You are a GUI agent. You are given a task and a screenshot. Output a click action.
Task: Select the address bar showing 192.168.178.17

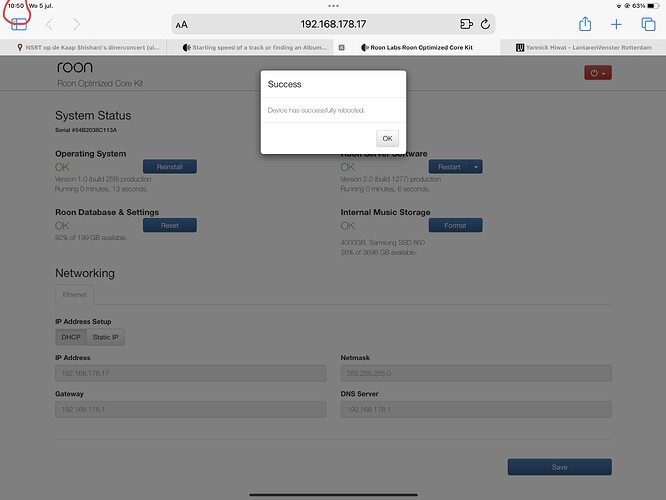point(333,24)
